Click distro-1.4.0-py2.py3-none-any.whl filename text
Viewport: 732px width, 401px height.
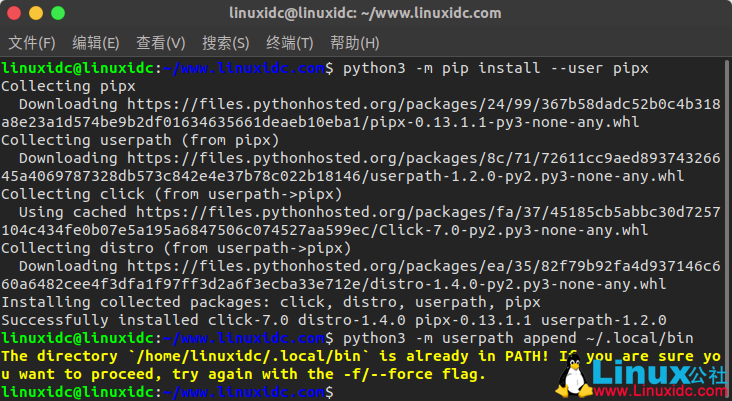click(518, 284)
